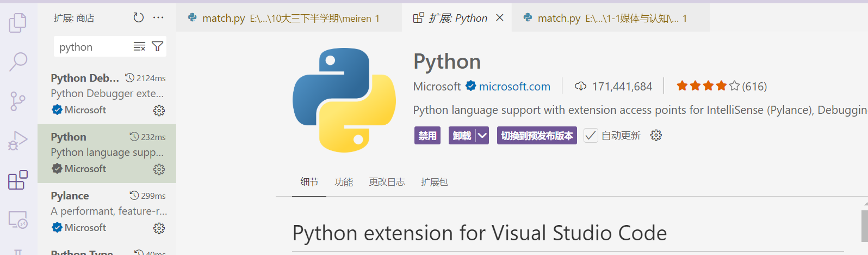Switch to the 功能 tab

tap(344, 182)
